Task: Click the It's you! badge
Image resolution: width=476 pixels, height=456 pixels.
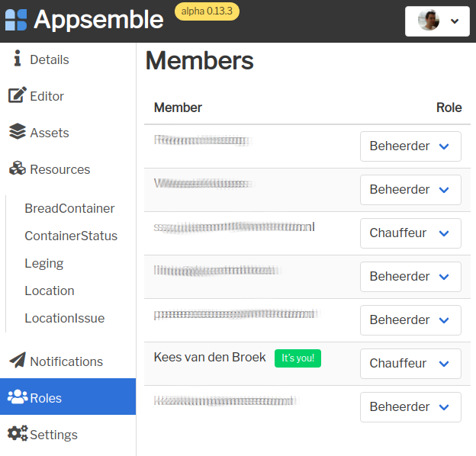Action: (x=297, y=358)
